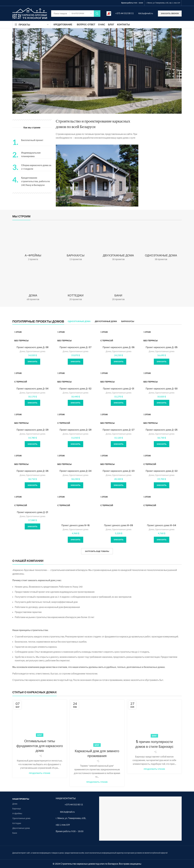Open the ВОПРОС-ОТВЕТ menu item

click(x=86, y=25)
